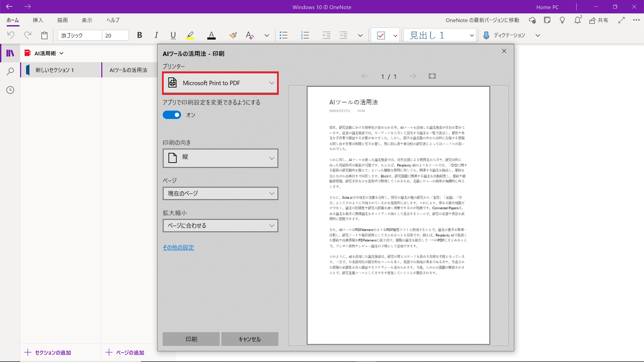Open the search magnifier in sidebar
The width and height of the screenshot is (644, 362).
coord(10,71)
